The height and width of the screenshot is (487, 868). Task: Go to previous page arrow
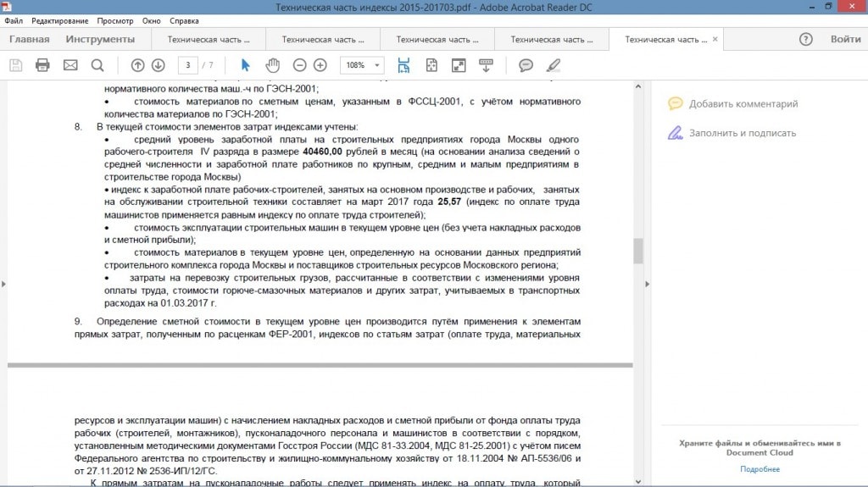click(138, 65)
